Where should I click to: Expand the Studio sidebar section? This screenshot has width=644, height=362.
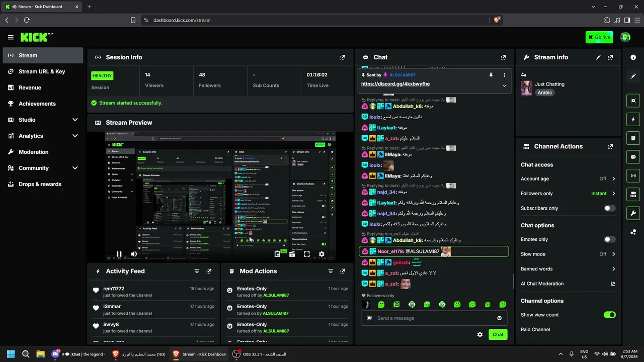[75, 120]
